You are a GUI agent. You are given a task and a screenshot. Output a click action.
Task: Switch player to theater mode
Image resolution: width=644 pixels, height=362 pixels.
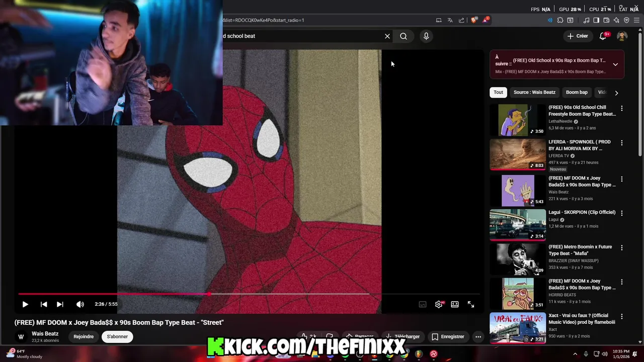point(455,304)
